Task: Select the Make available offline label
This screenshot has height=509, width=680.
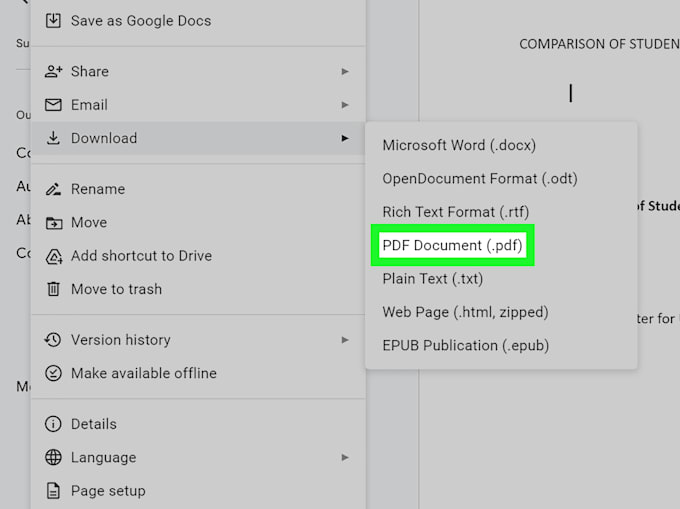Action: coord(144,373)
